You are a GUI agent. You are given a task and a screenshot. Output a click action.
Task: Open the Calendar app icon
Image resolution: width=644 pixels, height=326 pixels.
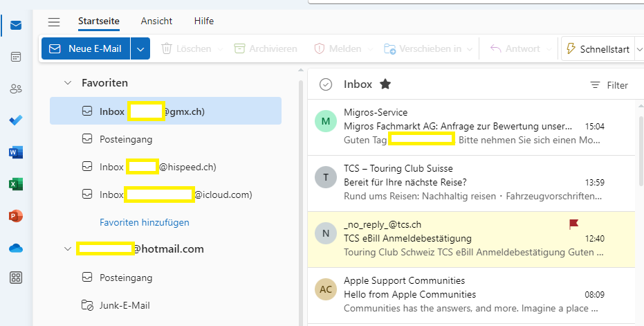pyautogui.click(x=16, y=57)
